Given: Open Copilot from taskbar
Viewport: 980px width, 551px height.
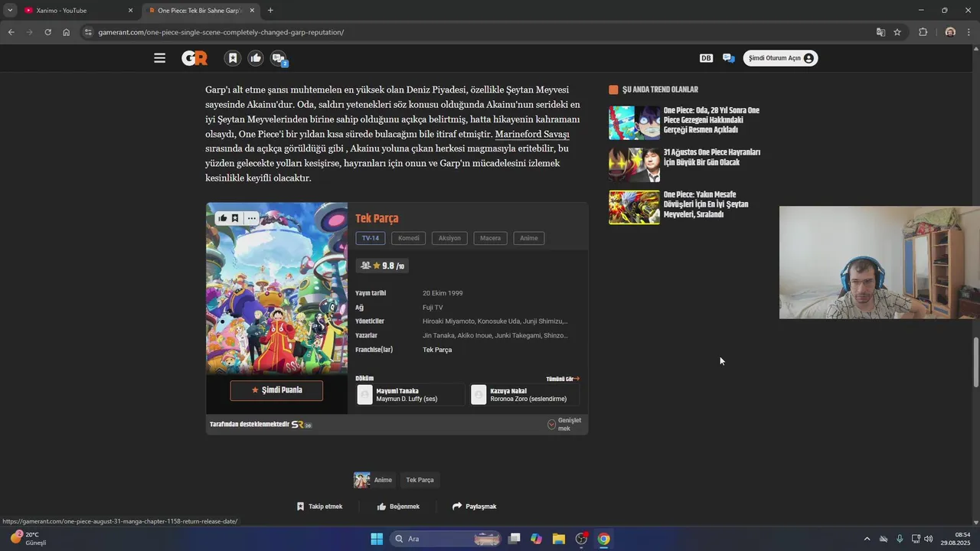Looking at the screenshot, I should (x=537, y=539).
